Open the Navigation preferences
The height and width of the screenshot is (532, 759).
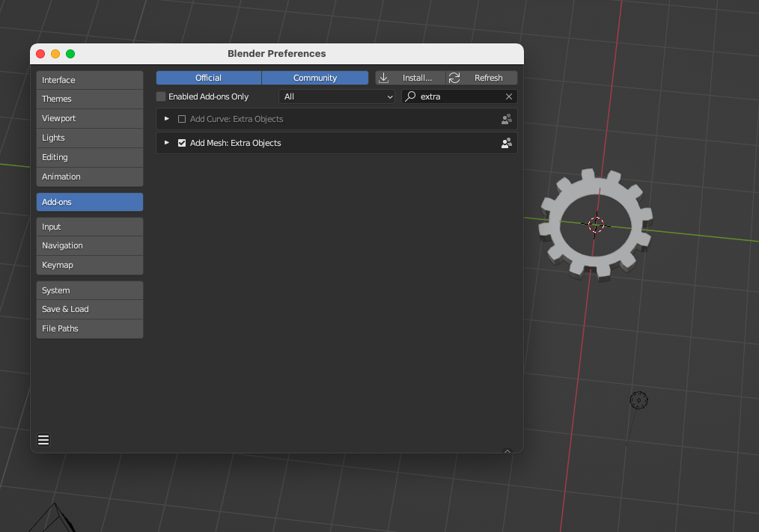[90, 245]
